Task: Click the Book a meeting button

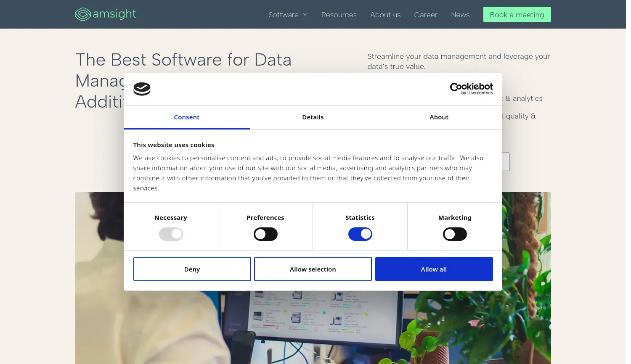Action: [x=517, y=15]
